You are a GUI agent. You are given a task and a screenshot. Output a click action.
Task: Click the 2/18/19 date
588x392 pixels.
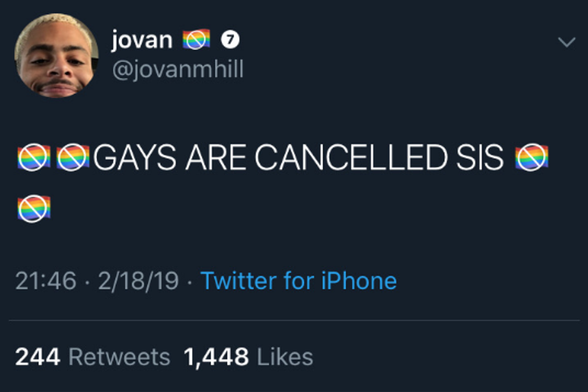click(138, 281)
